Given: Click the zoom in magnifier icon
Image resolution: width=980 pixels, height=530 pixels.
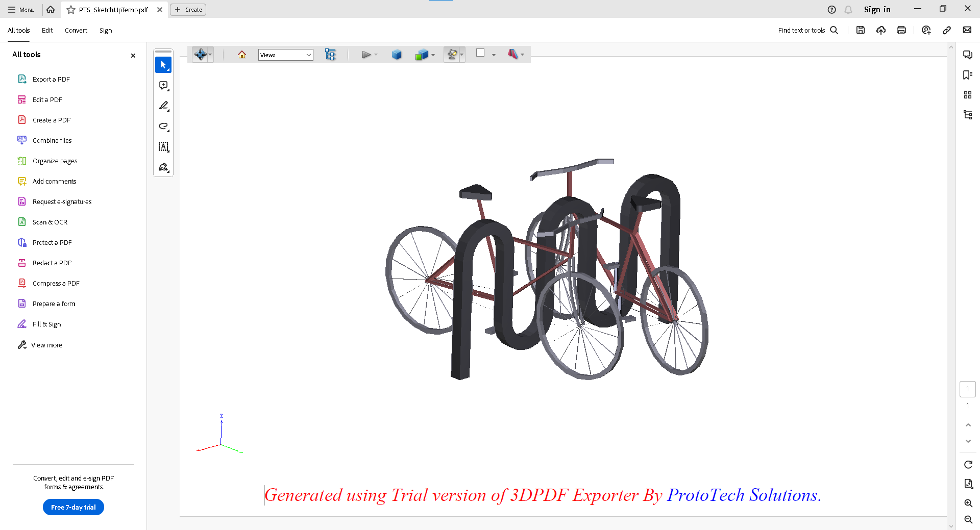Looking at the screenshot, I should (968, 503).
